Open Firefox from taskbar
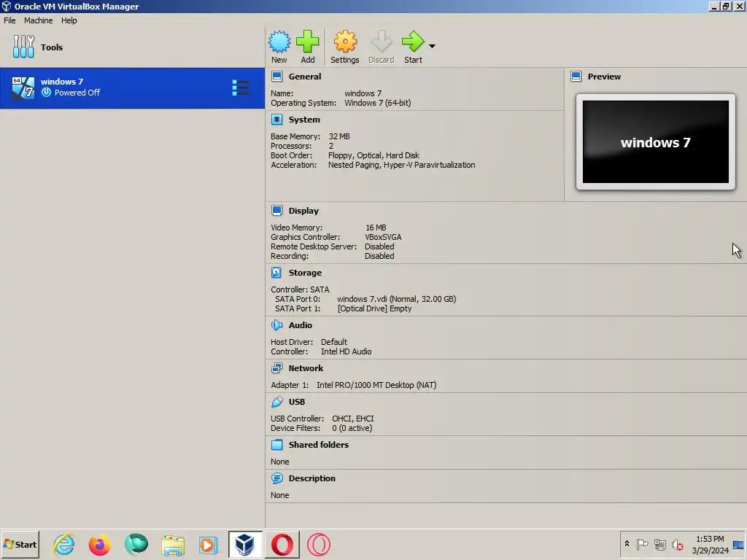747x560 pixels. click(100, 544)
